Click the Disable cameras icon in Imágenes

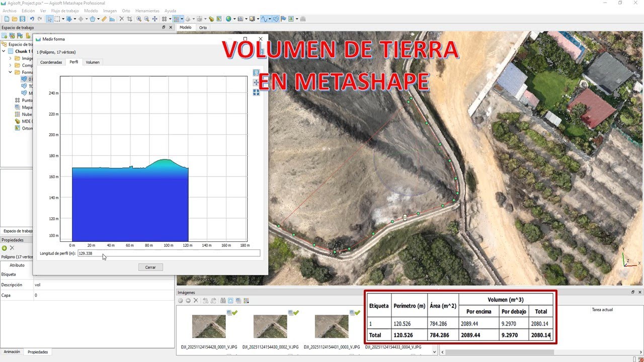click(188, 301)
